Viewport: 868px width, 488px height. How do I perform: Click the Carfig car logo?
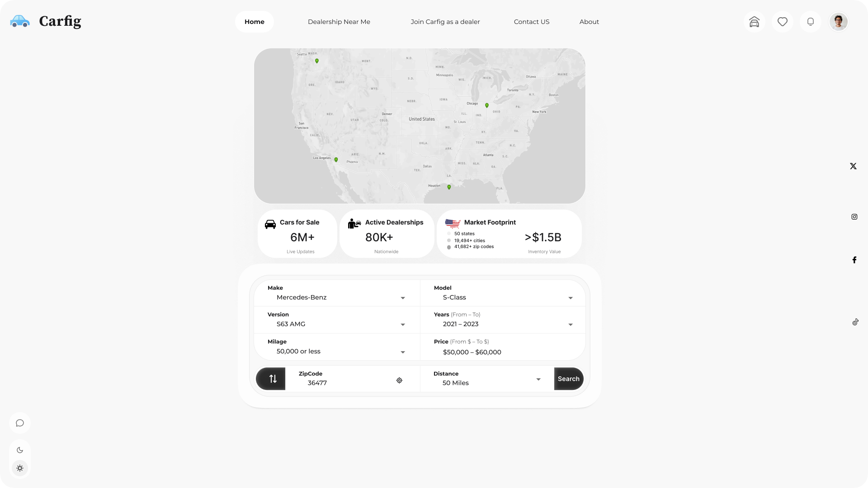(x=20, y=21)
